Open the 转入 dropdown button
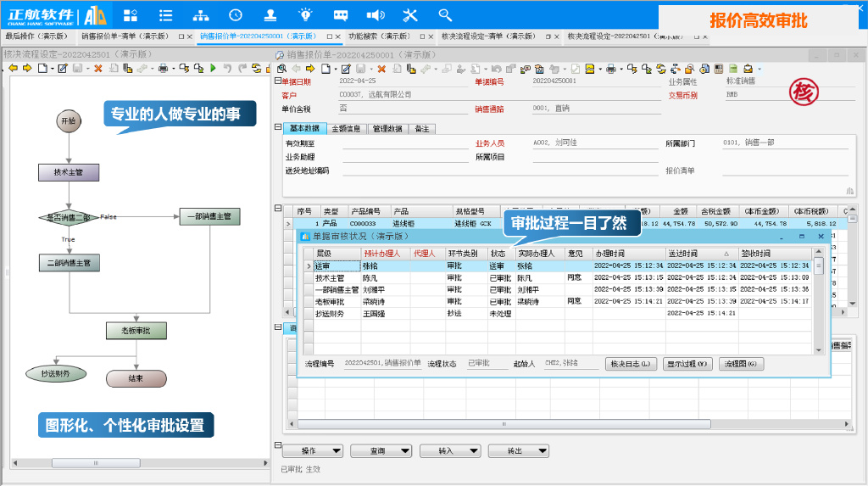 [449, 450]
